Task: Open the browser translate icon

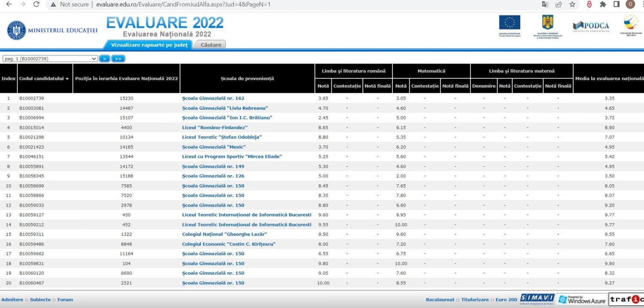Action: coord(545,5)
